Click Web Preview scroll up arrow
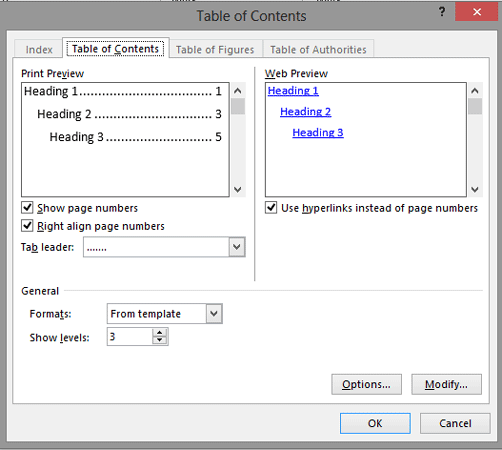The image size is (502, 450). (475, 90)
